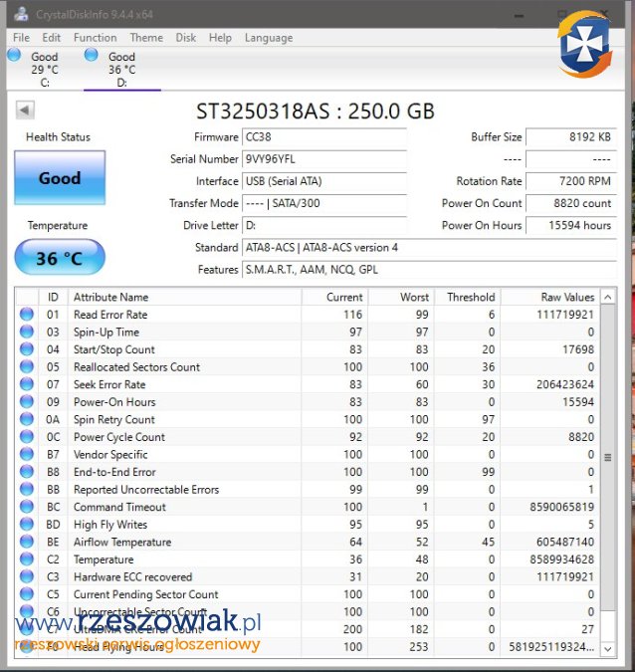Select the 'Read Error Rate' attribute name
The width and height of the screenshot is (635, 672).
[110, 315]
